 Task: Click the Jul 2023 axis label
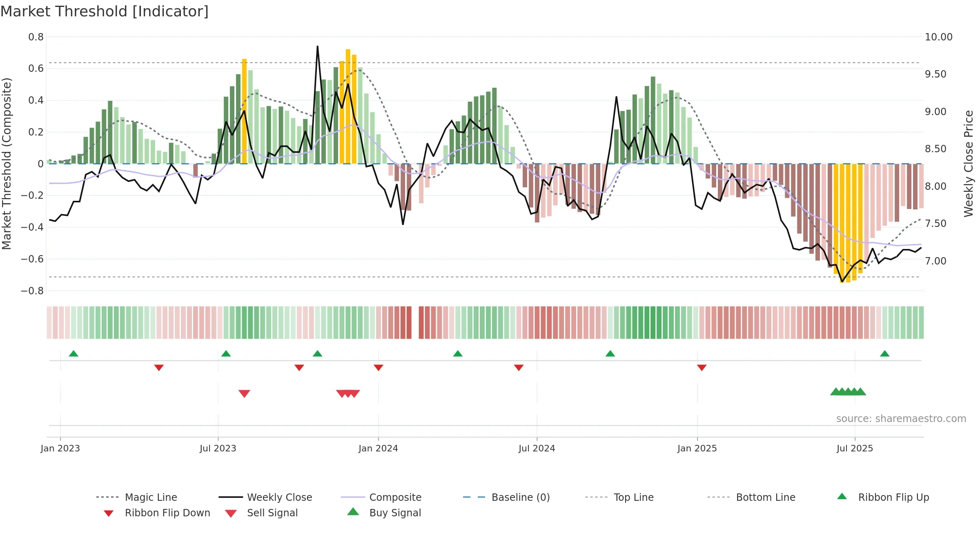[x=218, y=448]
